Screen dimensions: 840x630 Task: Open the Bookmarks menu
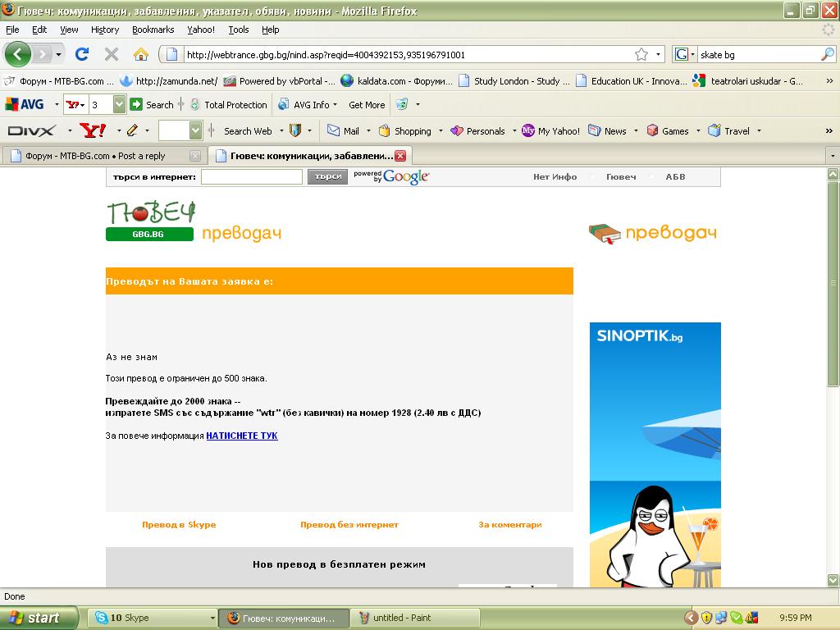(x=153, y=30)
